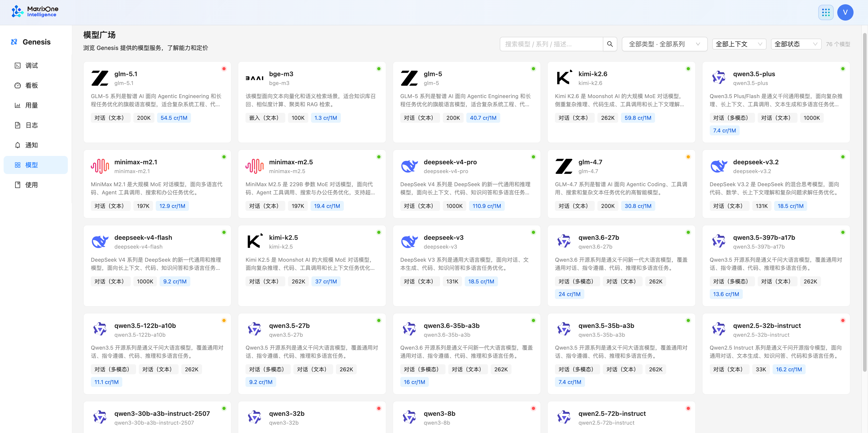
Task: Click the deepseek-v3 whale logo
Action: point(409,242)
